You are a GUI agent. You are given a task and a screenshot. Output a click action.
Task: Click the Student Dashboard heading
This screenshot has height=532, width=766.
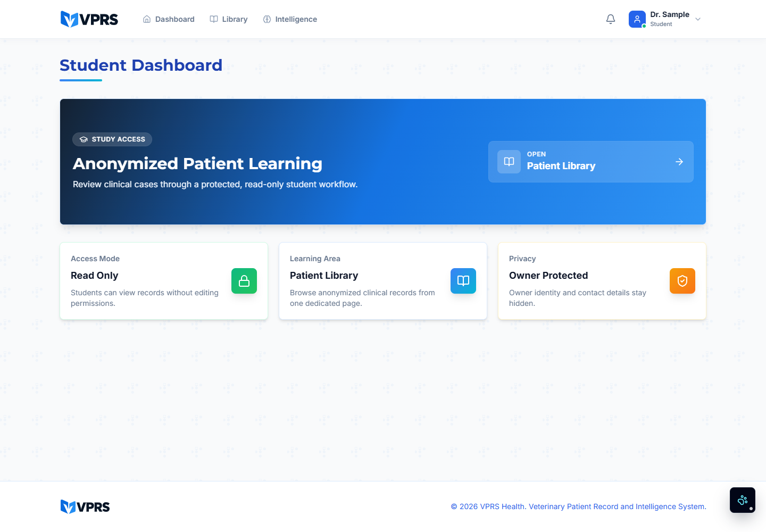141,65
